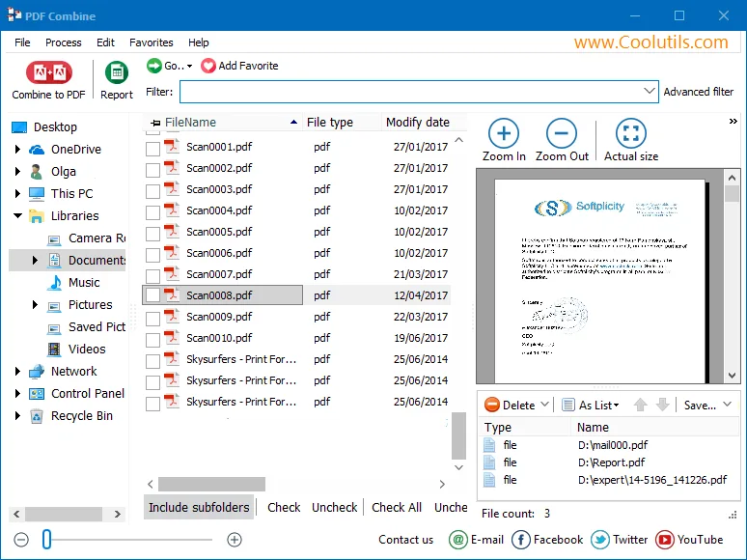Viewport: 747px width, 560px height.
Task: Click the Add Favorite heart icon
Action: click(x=208, y=66)
